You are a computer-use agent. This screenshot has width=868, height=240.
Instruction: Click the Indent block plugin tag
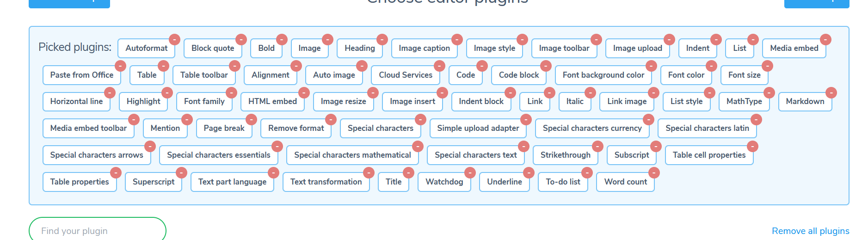point(481,101)
